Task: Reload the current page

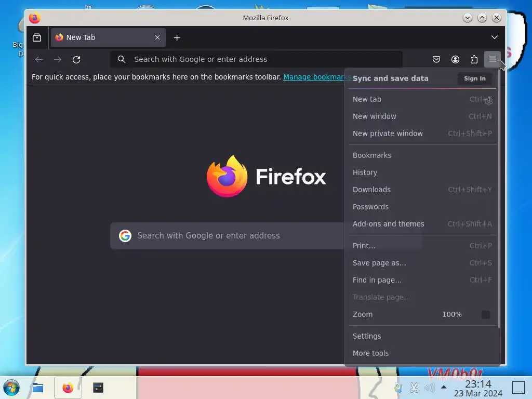Action: (x=76, y=59)
